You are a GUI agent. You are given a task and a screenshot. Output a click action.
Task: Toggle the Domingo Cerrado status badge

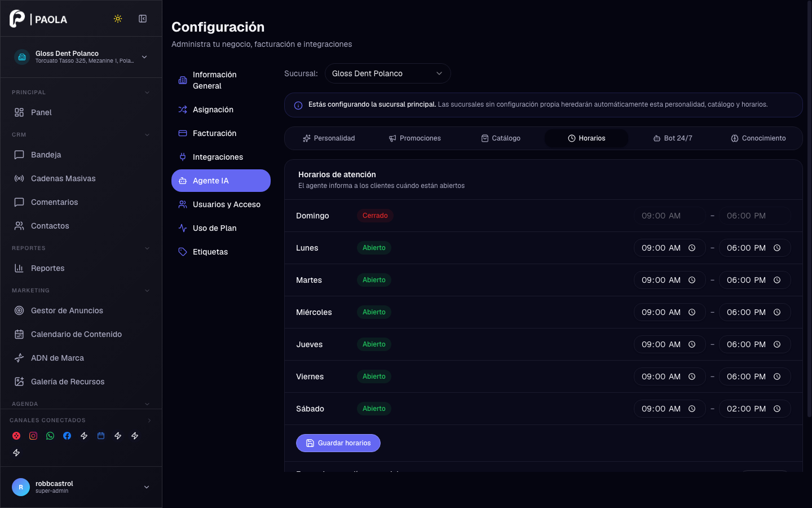point(375,216)
